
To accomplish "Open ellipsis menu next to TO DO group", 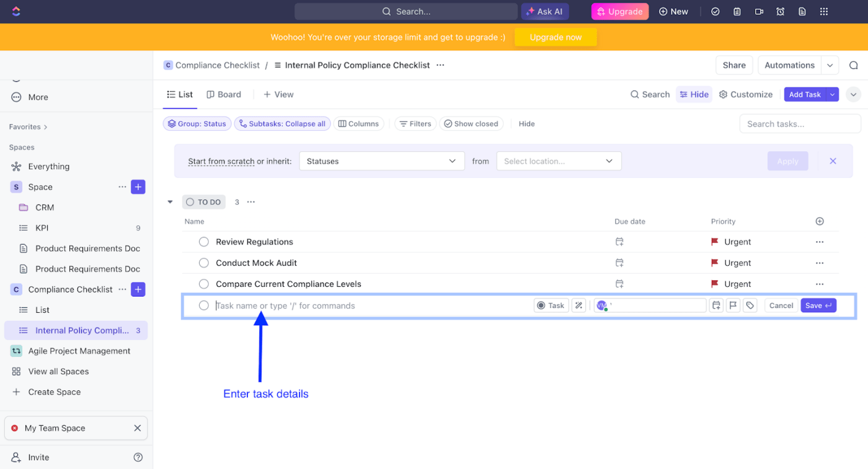I will tap(251, 202).
